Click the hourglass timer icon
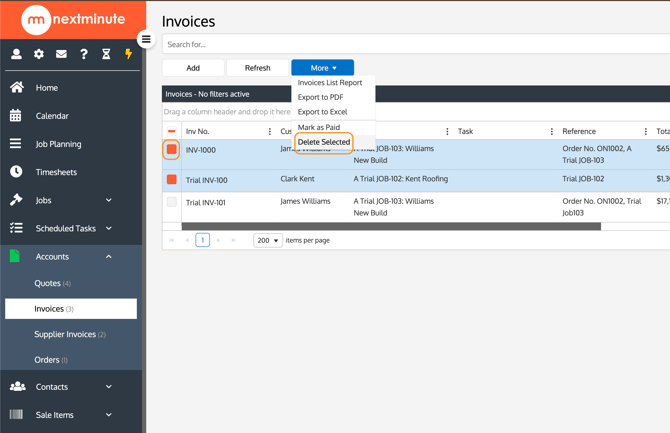This screenshot has height=433, width=670. coord(106,54)
